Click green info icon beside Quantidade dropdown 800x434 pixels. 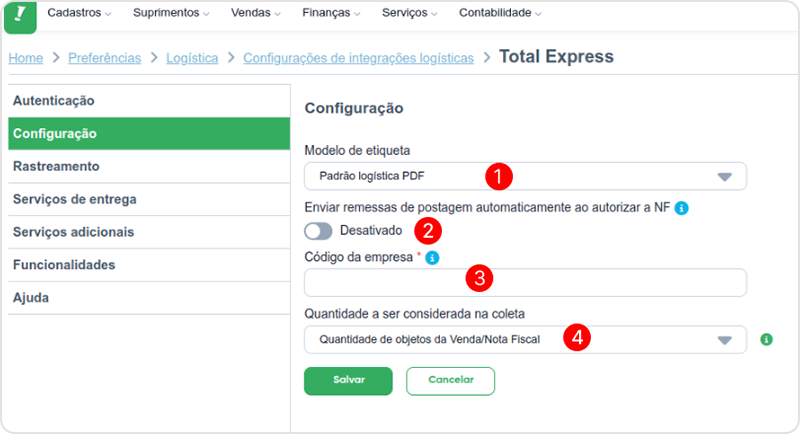point(766,339)
